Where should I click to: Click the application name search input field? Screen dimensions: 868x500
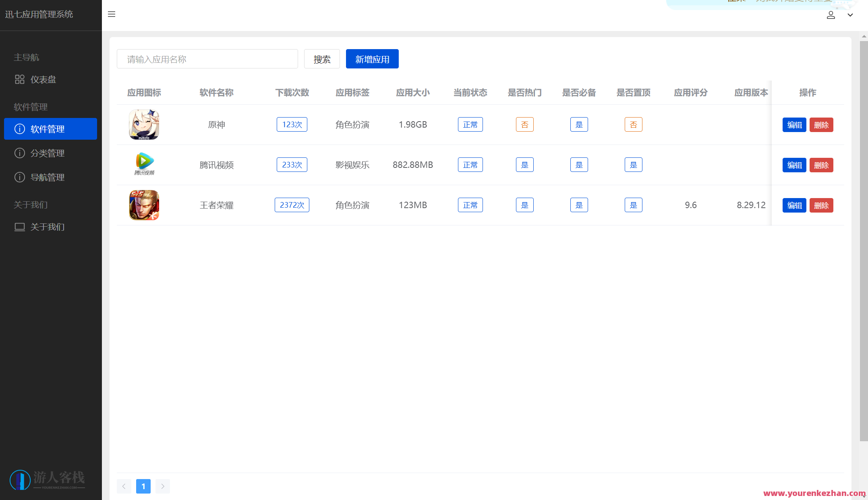pyautogui.click(x=207, y=59)
